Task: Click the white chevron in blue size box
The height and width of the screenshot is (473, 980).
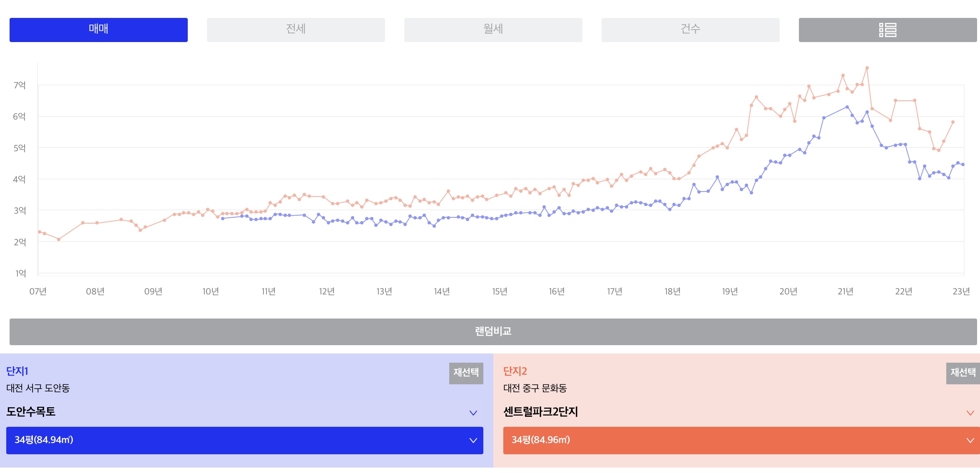Action: 473,441
